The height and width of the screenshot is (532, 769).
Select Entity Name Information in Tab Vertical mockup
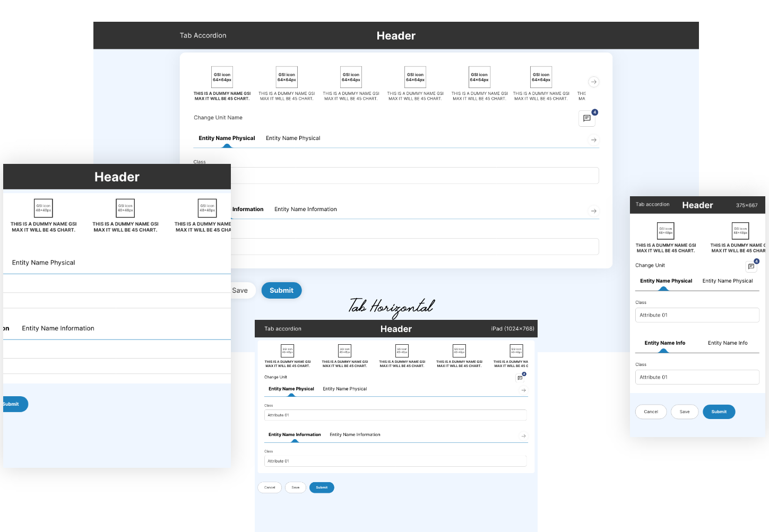click(x=58, y=328)
